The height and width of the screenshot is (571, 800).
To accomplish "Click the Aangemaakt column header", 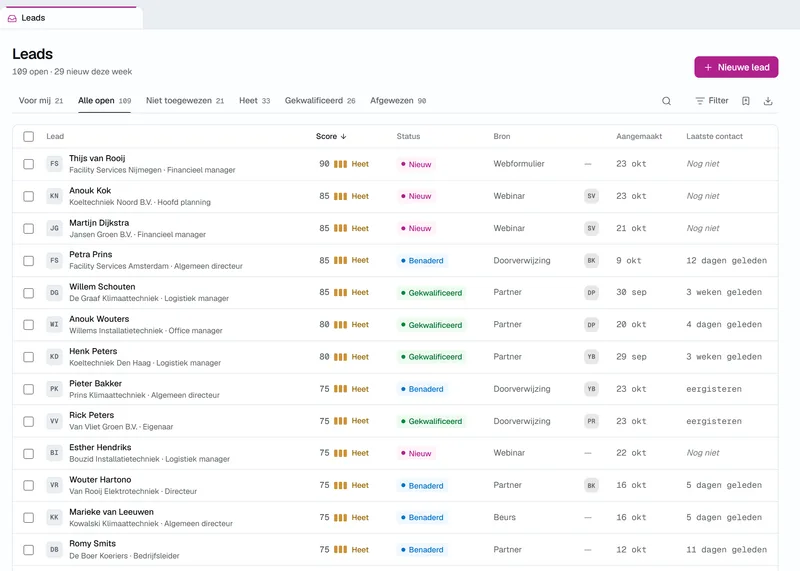I will (x=639, y=136).
